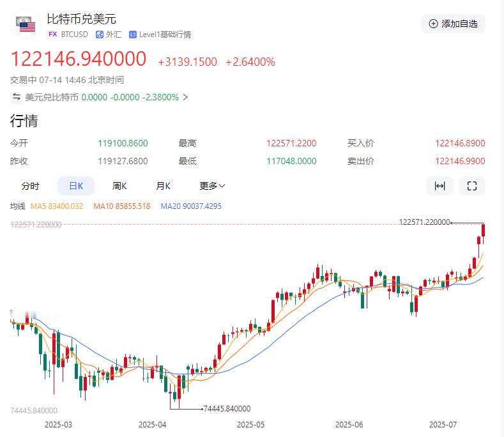Click the 外汇 category label
The width and height of the screenshot is (504, 437).
click(114, 34)
